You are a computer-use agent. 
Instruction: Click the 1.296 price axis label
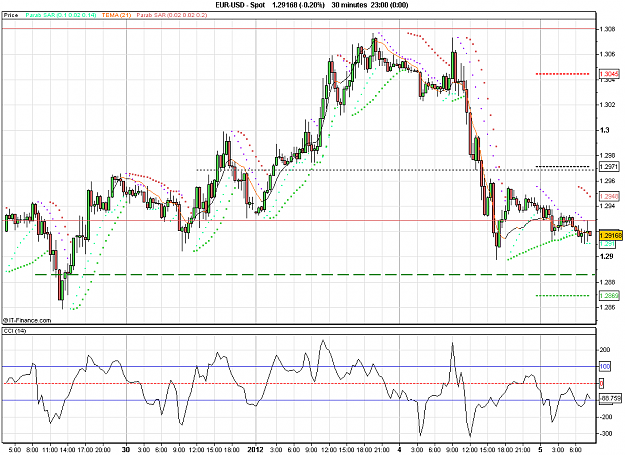pyautogui.click(x=607, y=180)
